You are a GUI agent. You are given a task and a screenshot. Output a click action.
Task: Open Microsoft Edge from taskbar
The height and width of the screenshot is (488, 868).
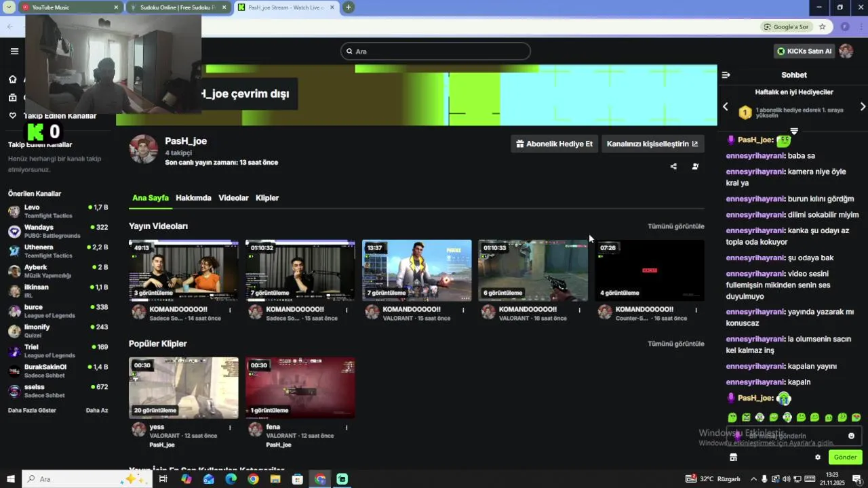coord(231,479)
